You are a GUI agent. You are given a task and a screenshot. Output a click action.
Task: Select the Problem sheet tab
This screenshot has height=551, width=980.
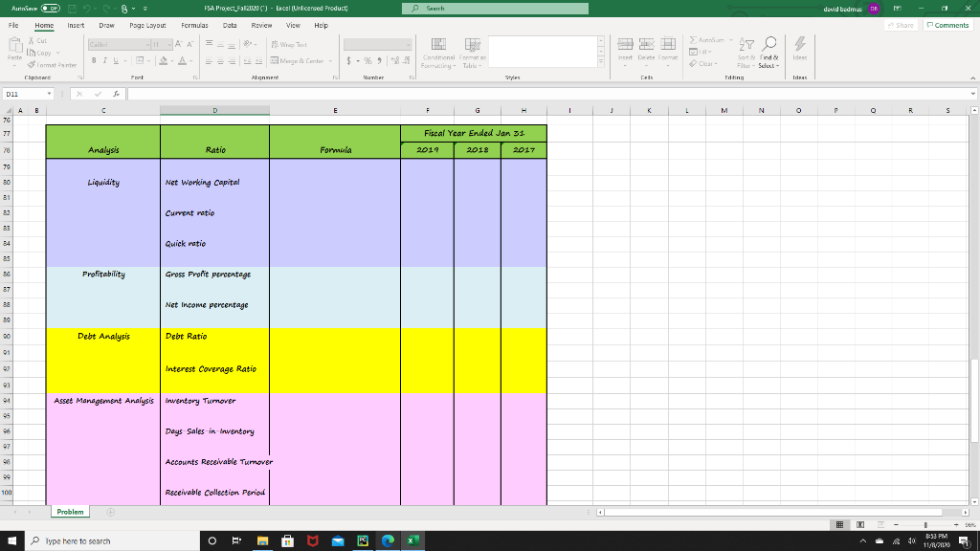coord(70,512)
